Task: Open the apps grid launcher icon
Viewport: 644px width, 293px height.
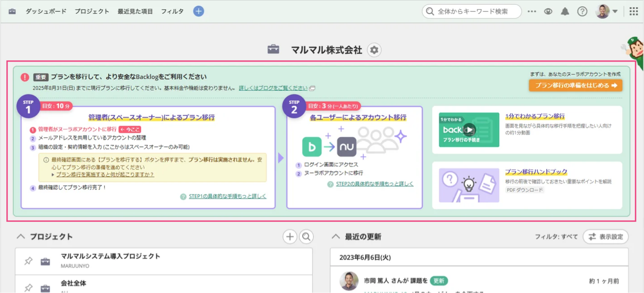Action: pos(634,12)
